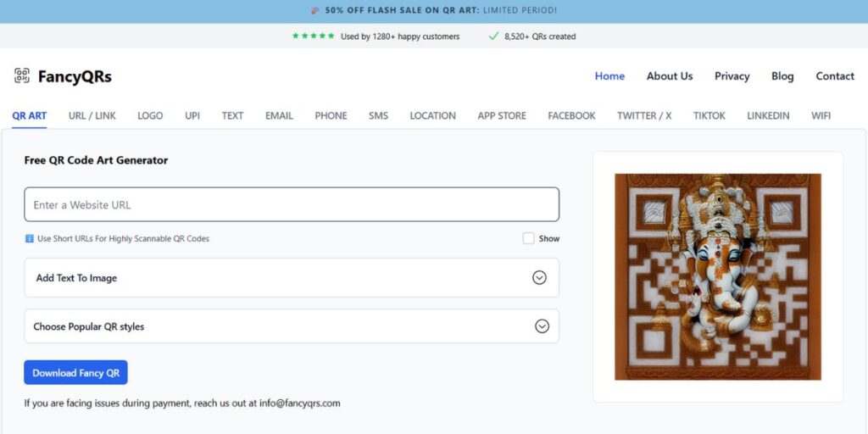Image resolution: width=868 pixels, height=434 pixels.
Task: Open the Contact page link
Action: coord(835,75)
